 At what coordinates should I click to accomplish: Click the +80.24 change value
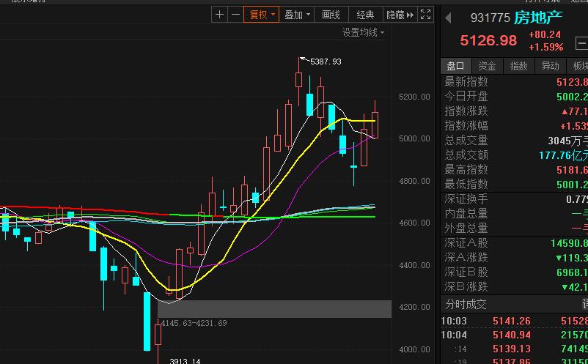tap(545, 35)
